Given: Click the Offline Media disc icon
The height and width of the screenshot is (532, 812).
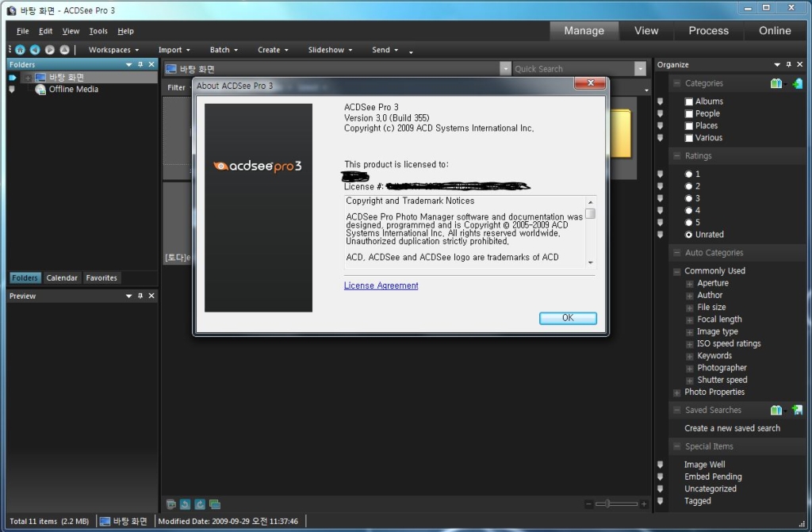Looking at the screenshot, I should point(40,90).
